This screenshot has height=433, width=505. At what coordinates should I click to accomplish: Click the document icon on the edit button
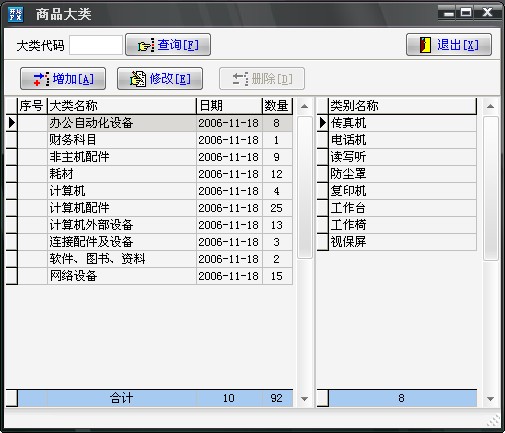tap(138, 79)
